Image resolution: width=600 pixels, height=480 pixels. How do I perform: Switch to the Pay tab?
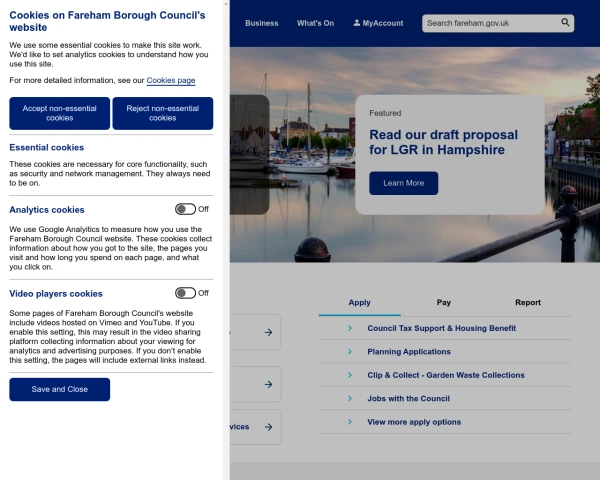(x=443, y=302)
